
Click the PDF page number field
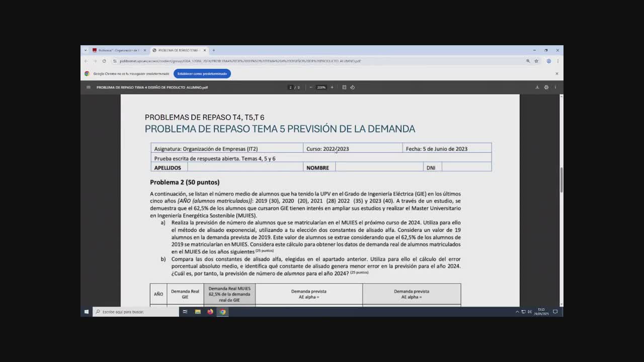[290, 87]
